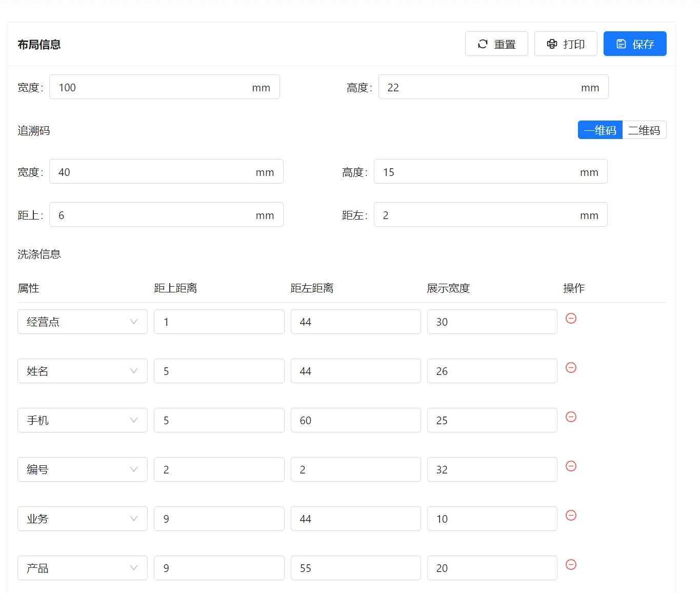Screen dimensions: 700x593
Task: Click the 距上距离 column header
Action: pyautogui.click(x=175, y=288)
